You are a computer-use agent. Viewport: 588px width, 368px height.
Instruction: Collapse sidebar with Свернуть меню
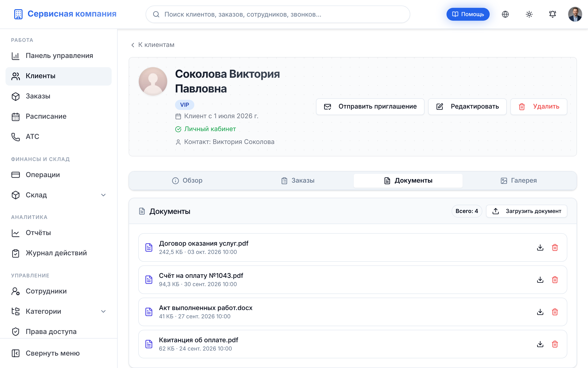[x=59, y=353]
